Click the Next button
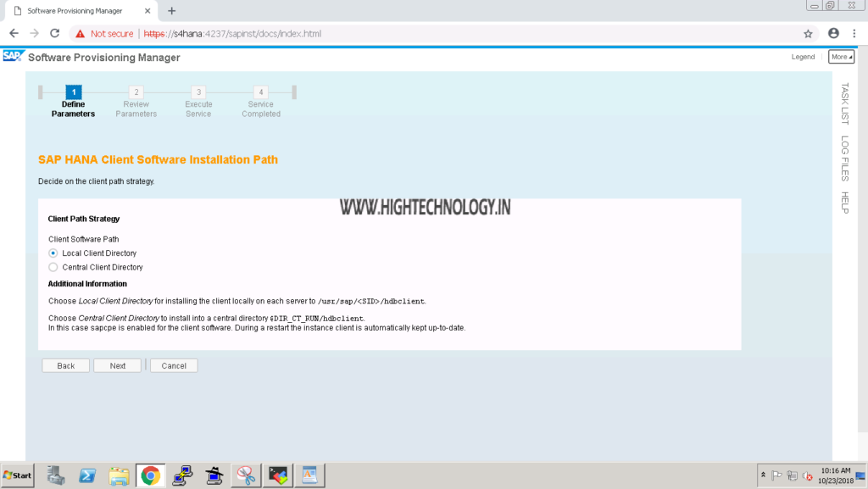 coord(117,365)
